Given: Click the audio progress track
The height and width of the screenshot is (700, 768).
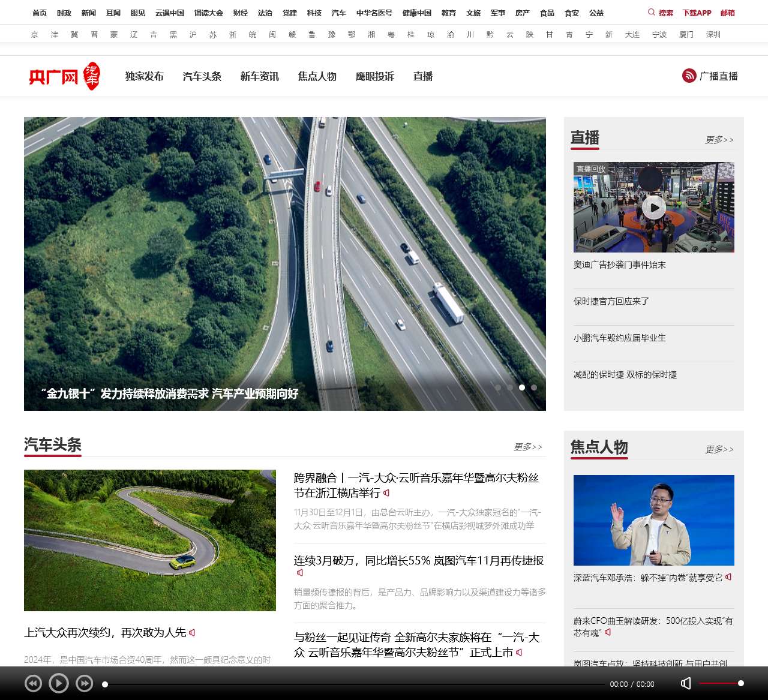Looking at the screenshot, I should [x=354, y=684].
